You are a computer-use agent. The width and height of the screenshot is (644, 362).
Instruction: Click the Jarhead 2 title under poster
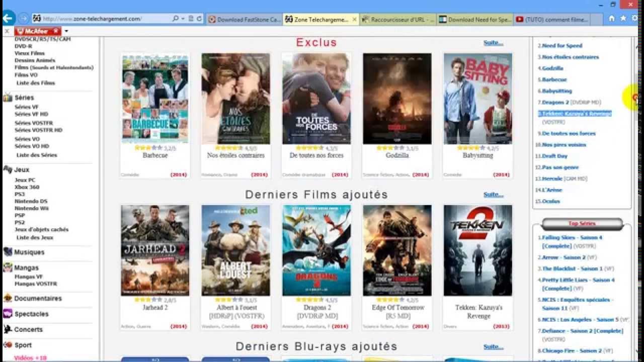click(x=155, y=307)
